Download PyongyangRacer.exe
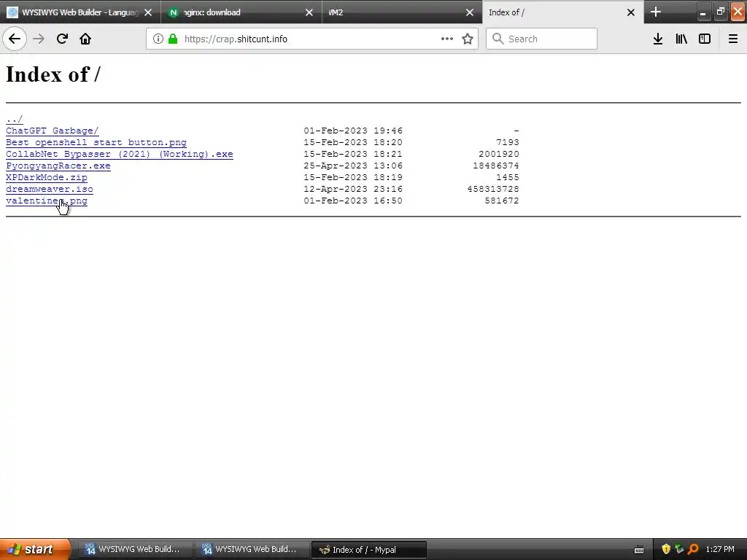Image resolution: width=747 pixels, height=560 pixels. (58, 166)
